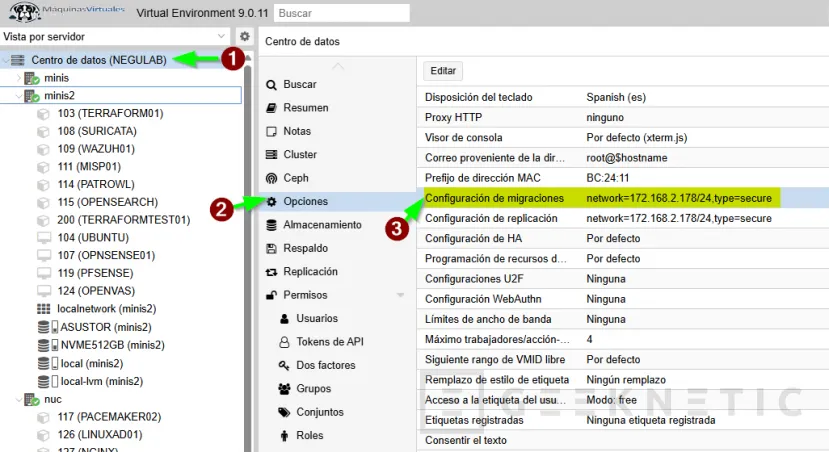Image resolution: width=829 pixels, height=452 pixels.
Task: Select container 103 (TERRAFORM01) icon
Action: pos(43,114)
